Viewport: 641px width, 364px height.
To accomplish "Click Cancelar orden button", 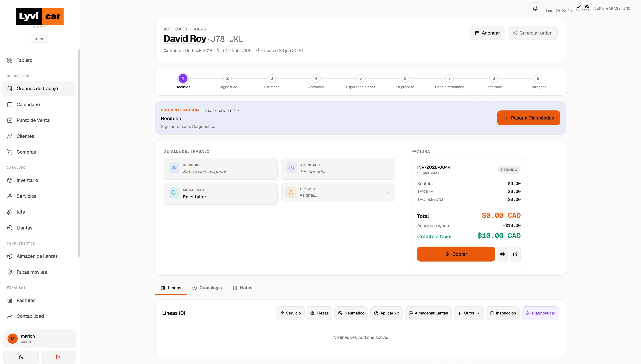I will tap(532, 33).
